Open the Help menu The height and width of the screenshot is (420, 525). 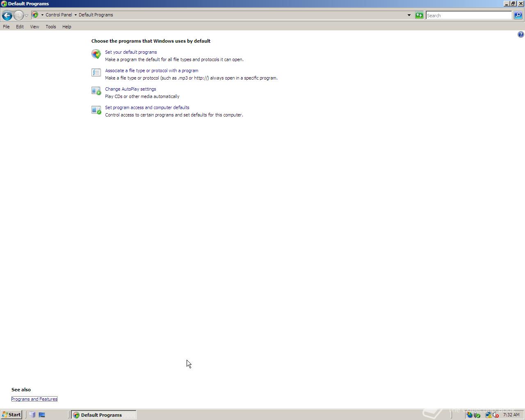pos(67,27)
